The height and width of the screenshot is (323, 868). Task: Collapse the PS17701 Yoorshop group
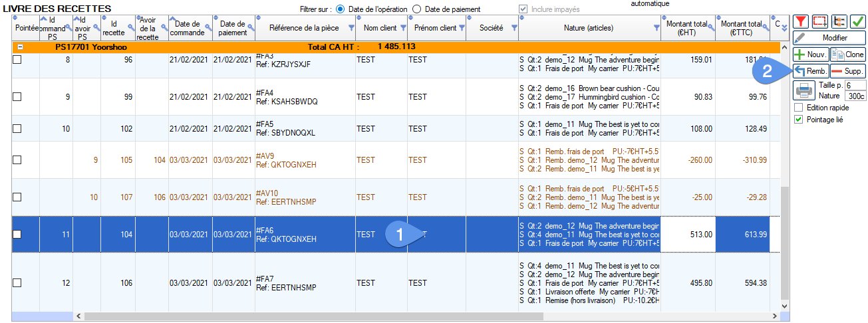(20, 47)
